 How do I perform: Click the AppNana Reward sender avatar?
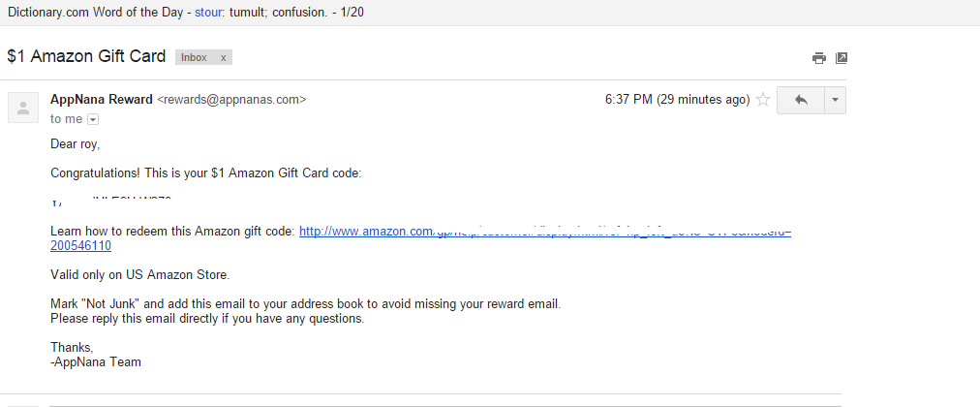21,108
